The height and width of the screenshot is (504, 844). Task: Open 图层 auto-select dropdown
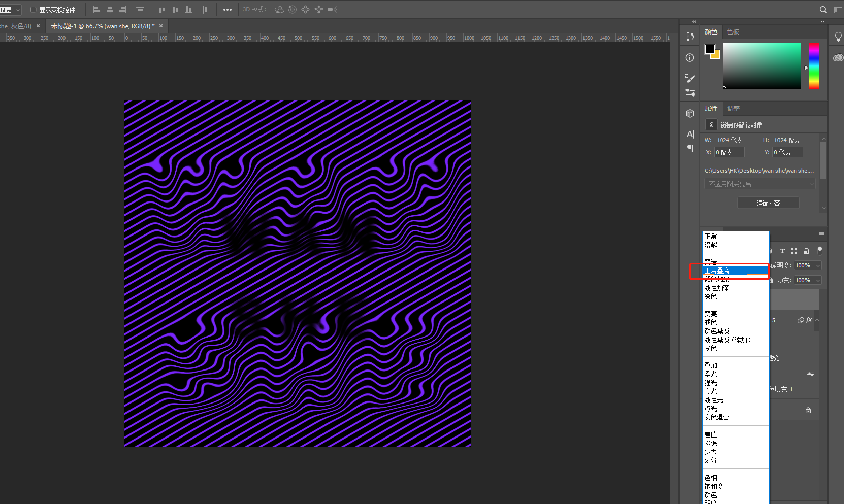10,10
